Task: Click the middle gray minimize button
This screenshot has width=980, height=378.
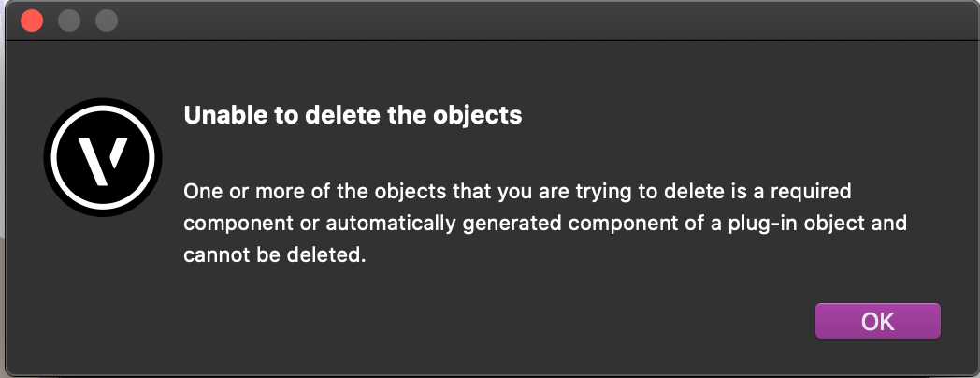Action: 69,20
